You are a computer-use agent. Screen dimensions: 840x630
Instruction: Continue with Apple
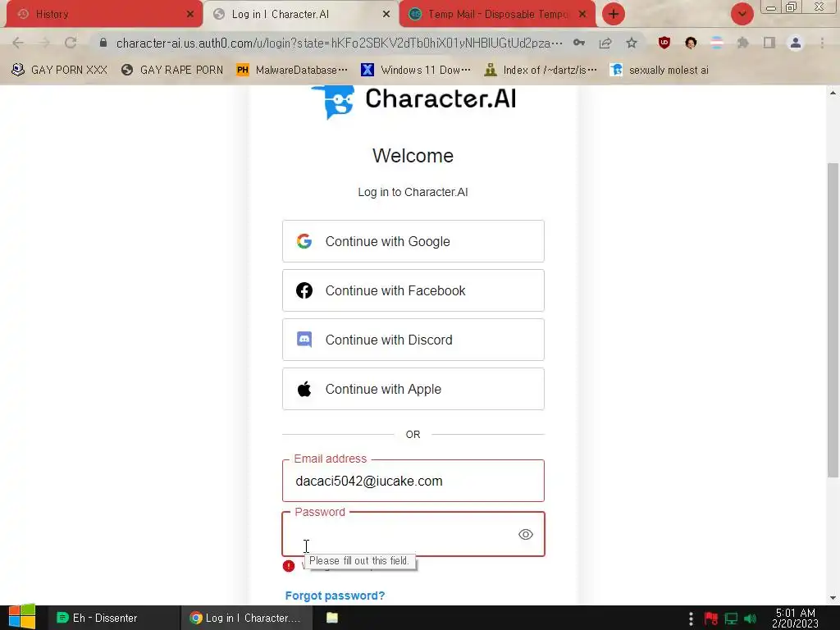pyautogui.click(x=413, y=389)
